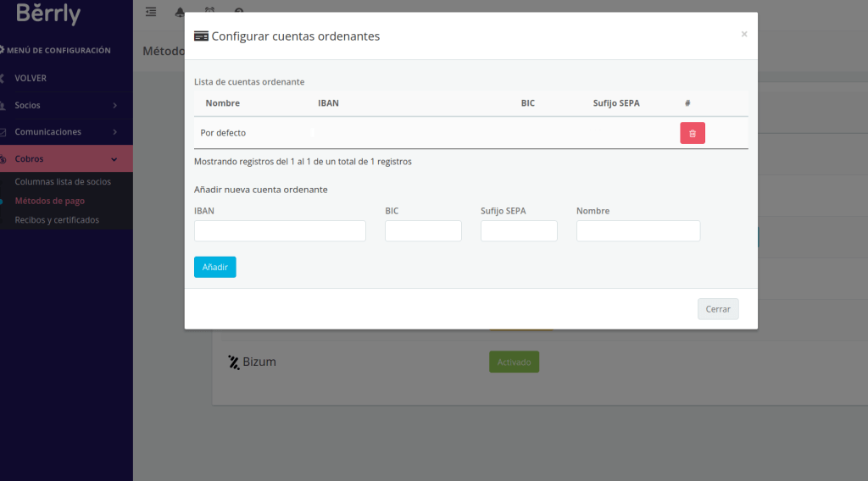The image size is (868, 481).
Task: Focus the IBAN input field
Action: (x=280, y=230)
